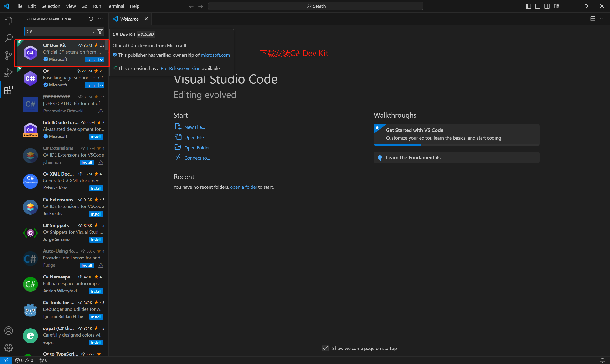
Task: Click Connect to link
Action: [197, 158]
